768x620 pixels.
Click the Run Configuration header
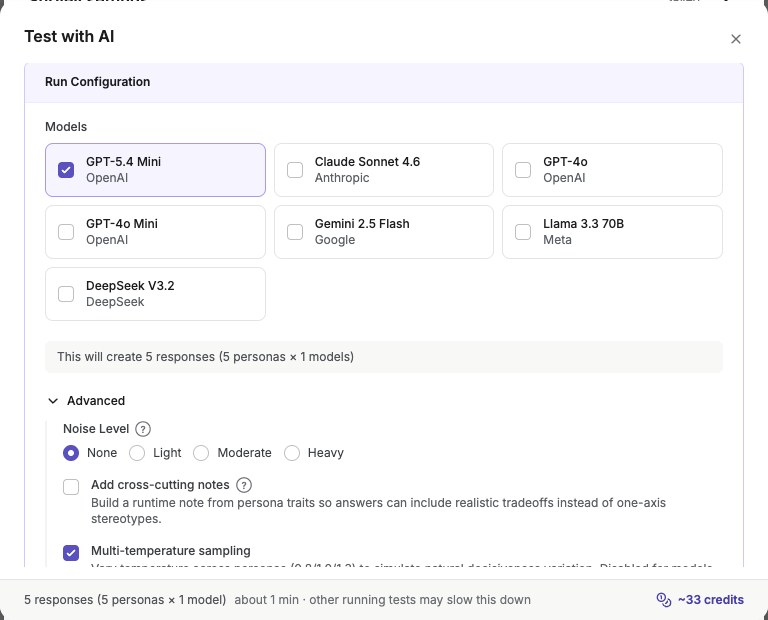pos(384,82)
